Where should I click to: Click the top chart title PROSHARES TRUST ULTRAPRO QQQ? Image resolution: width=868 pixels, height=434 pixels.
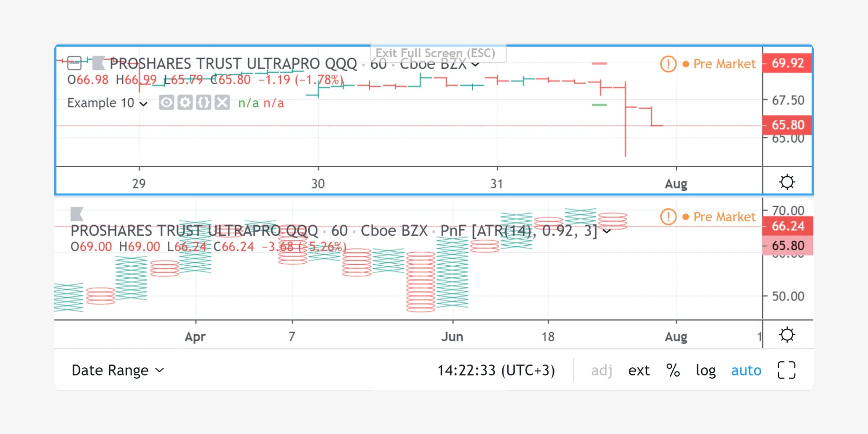[233, 64]
